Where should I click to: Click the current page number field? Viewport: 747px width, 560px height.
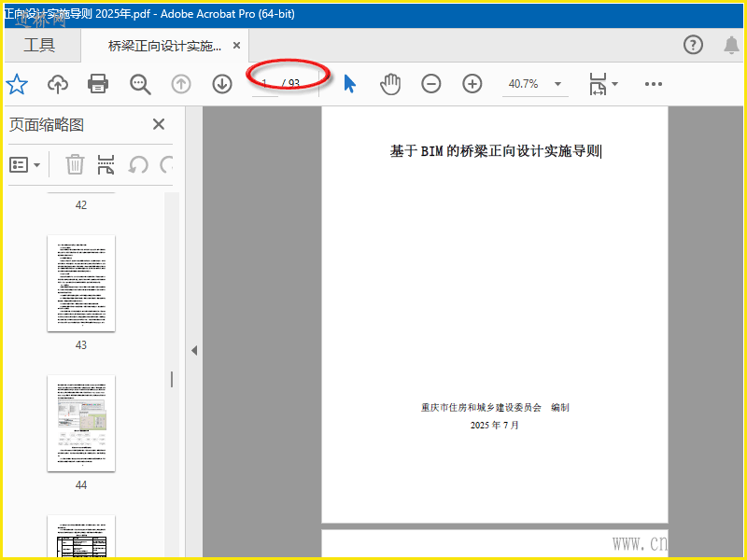pos(265,84)
